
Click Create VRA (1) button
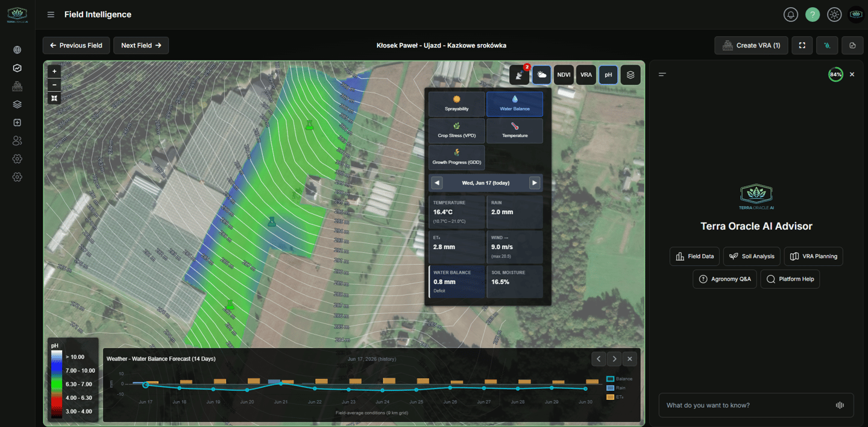coord(751,45)
